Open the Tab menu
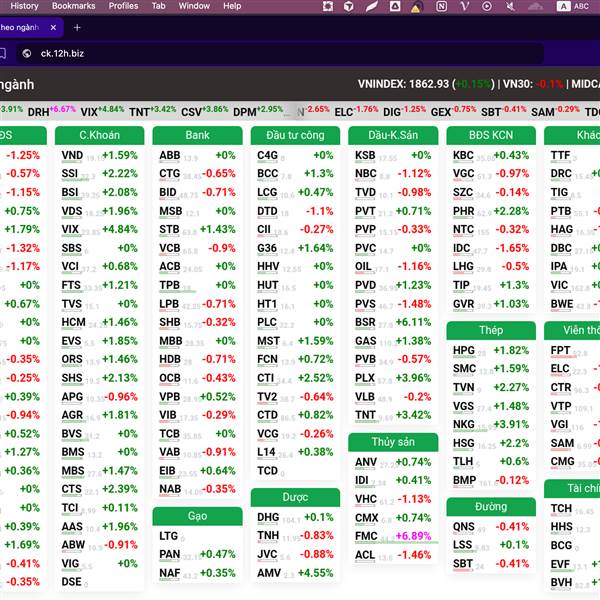This screenshot has height=600, width=600. tap(158, 6)
